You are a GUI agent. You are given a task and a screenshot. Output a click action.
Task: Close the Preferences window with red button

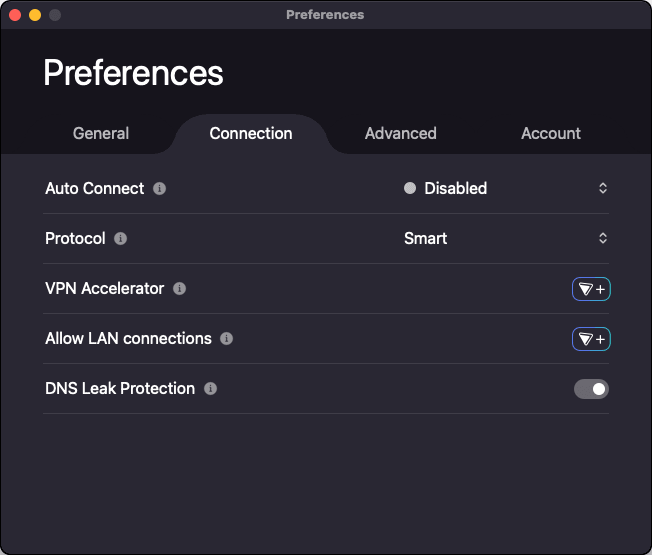pyautogui.click(x=14, y=15)
